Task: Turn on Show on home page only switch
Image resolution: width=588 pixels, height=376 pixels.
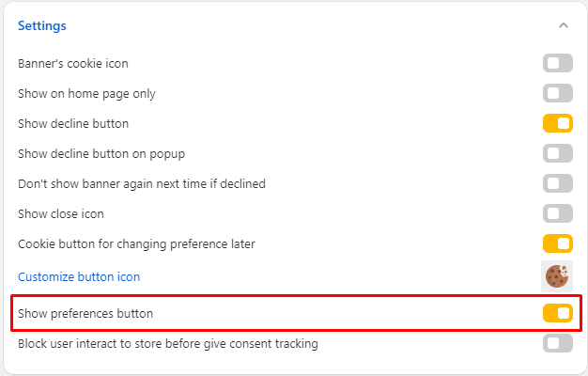Action: click(557, 93)
